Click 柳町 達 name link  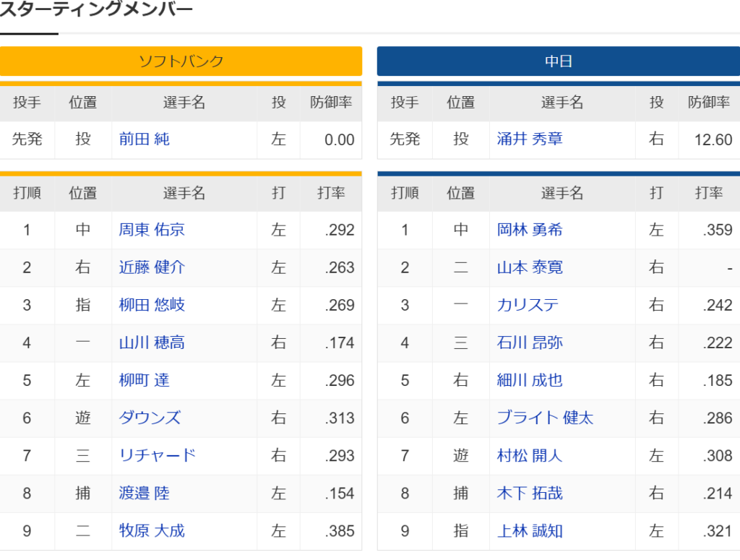tap(144, 380)
